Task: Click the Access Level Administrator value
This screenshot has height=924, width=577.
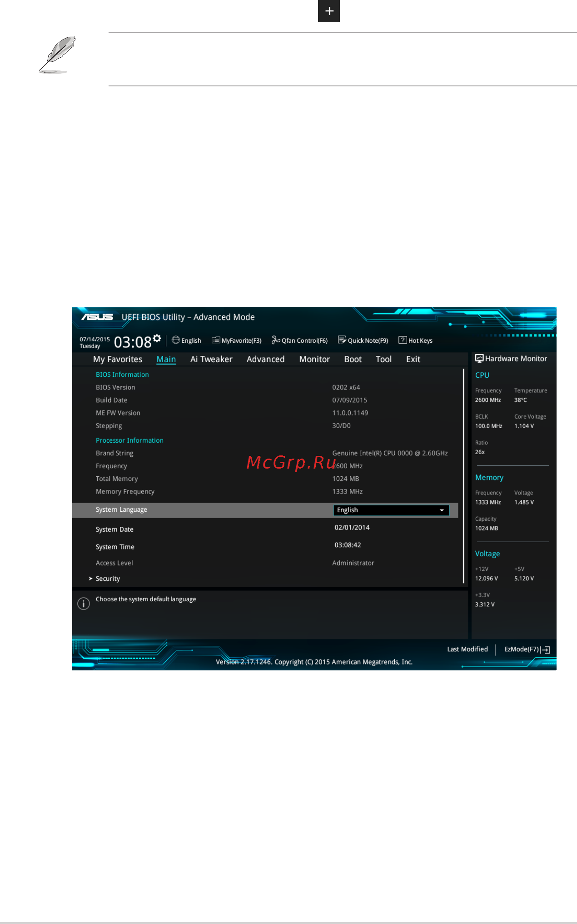Action: click(353, 563)
